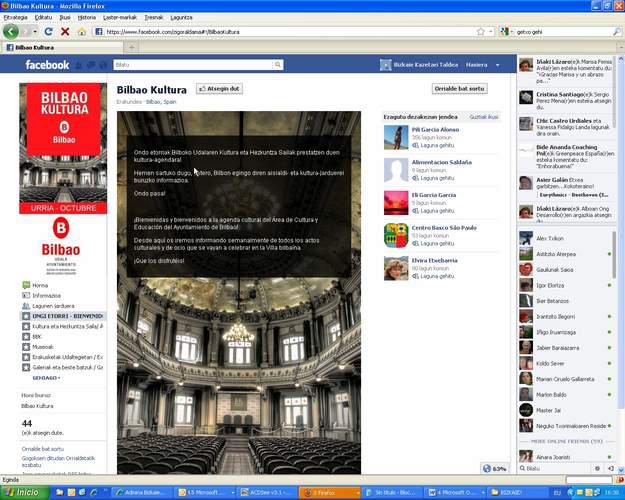Image resolution: width=625 pixels, height=500 pixels.
Task: Click the Horma wall icon in sidebar
Action: pyautogui.click(x=26, y=285)
